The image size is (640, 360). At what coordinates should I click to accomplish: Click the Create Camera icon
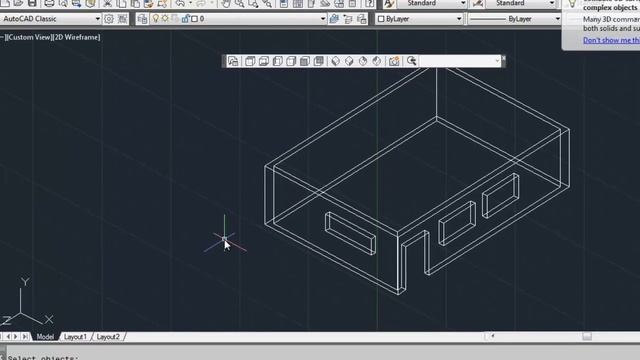pos(393,61)
